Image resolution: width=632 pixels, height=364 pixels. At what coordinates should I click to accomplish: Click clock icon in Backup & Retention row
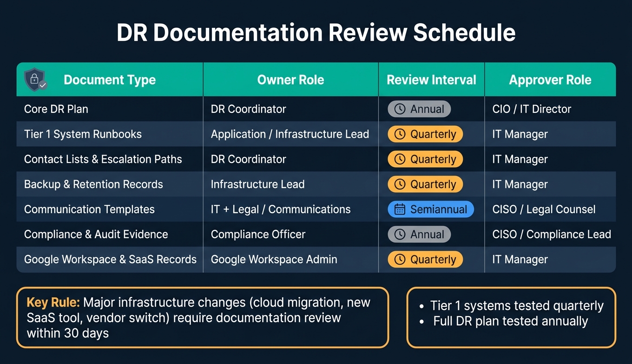400,184
